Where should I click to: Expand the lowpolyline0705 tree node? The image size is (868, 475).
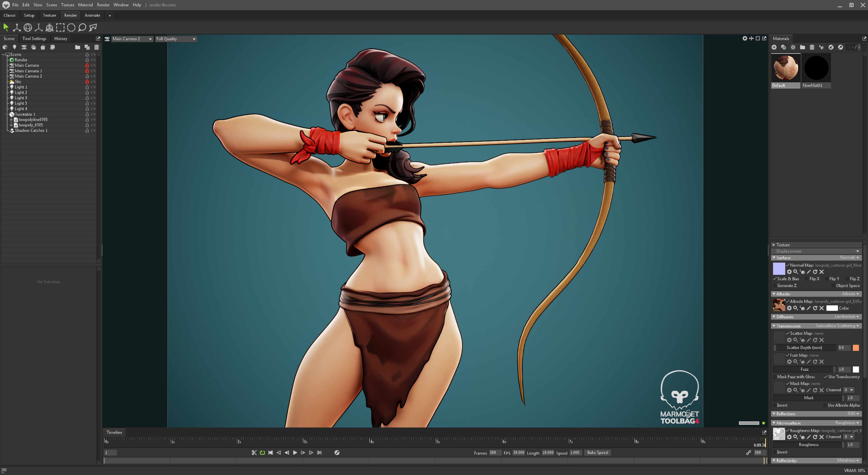[11, 120]
